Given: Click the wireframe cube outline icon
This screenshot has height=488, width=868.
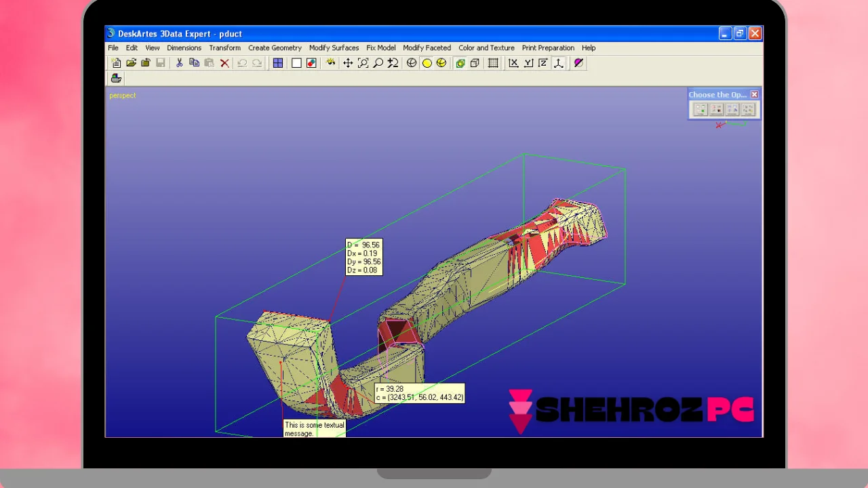Looking at the screenshot, I should [x=475, y=63].
